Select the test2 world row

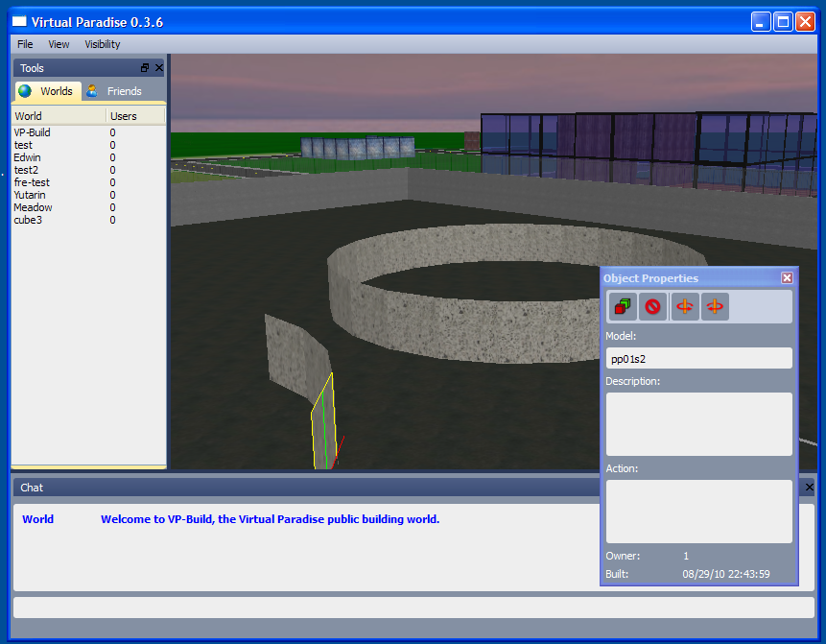(88, 170)
